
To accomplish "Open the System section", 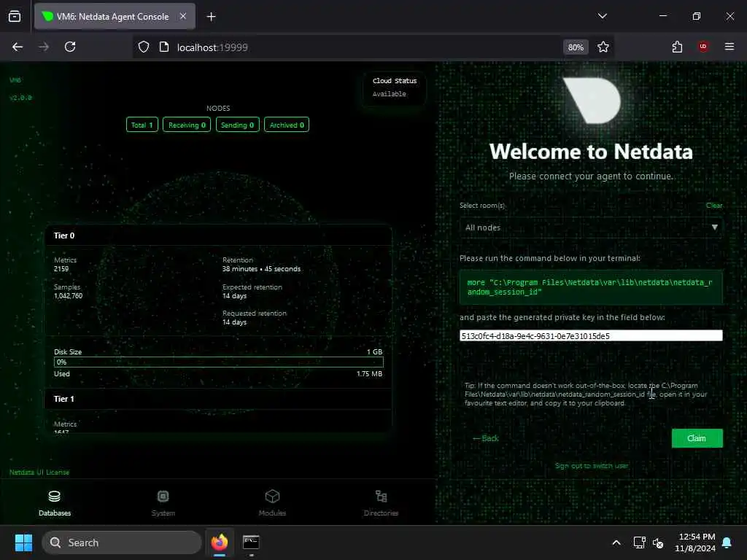I will (x=163, y=503).
